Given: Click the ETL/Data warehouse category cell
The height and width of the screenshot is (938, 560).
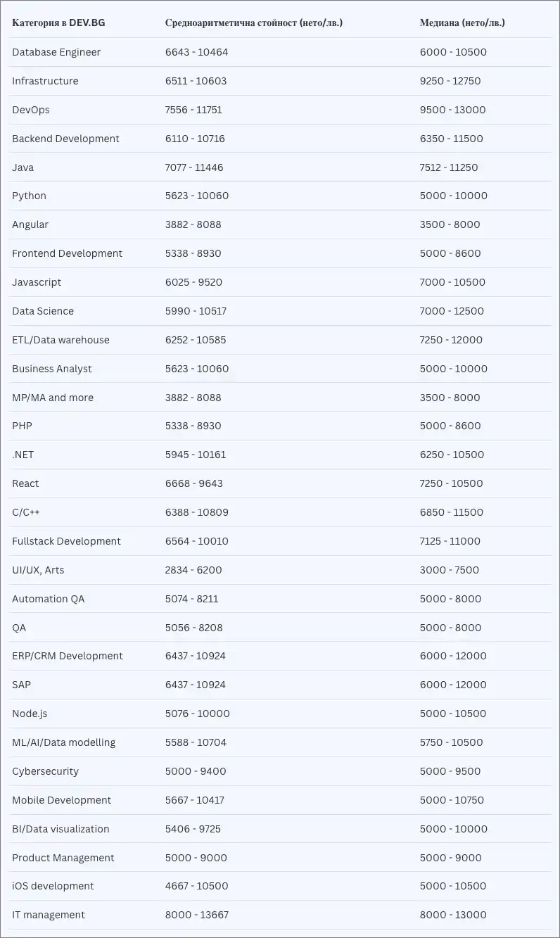Looking at the screenshot, I should tap(61, 340).
